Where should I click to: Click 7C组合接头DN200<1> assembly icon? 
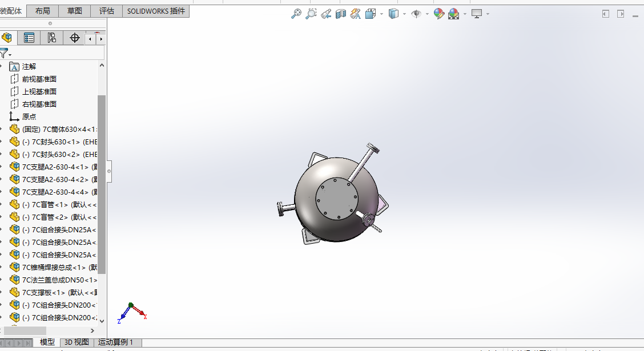[x=14, y=305]
